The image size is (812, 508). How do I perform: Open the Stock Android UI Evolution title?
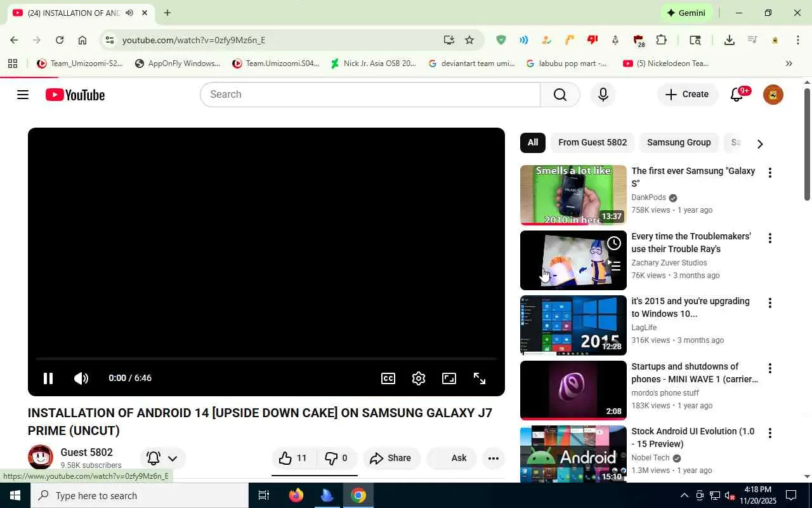click(693, 438)
